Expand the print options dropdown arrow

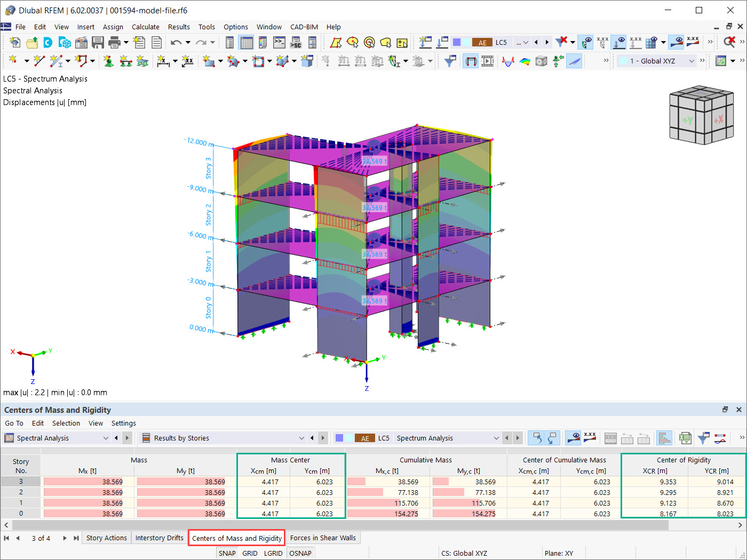pyautogui.click(x=126, y=42)
